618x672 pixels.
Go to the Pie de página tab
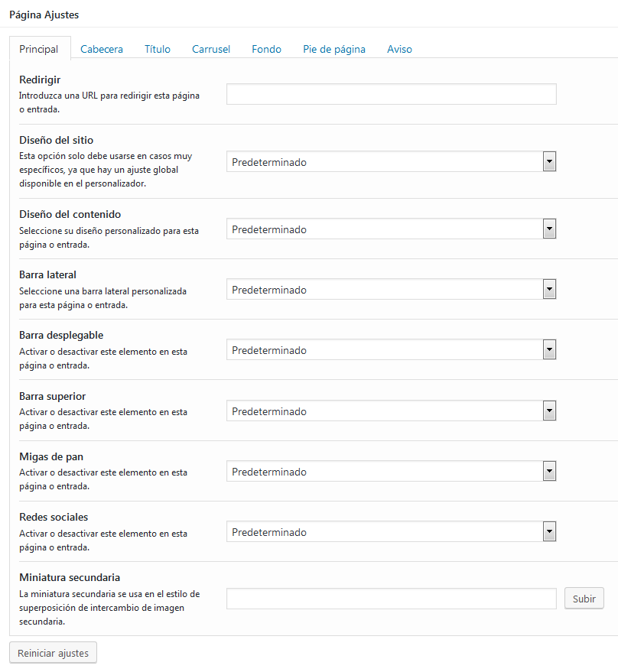tap(334, 49)
